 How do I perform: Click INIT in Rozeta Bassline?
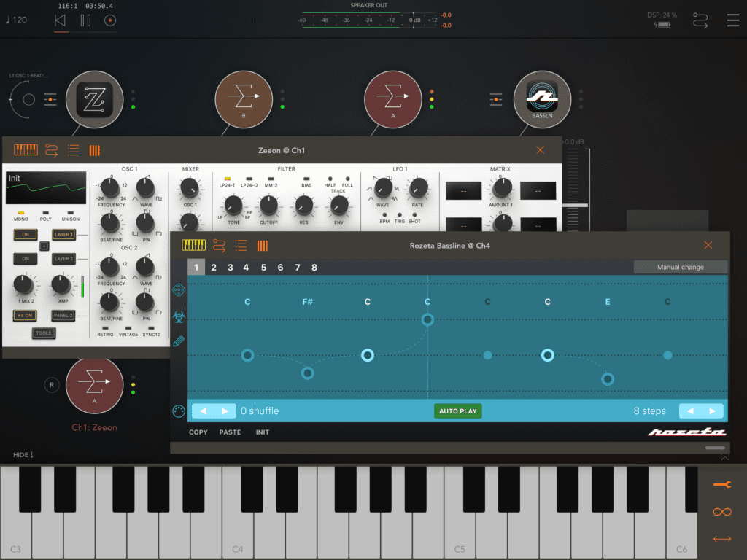pos(263,432)
